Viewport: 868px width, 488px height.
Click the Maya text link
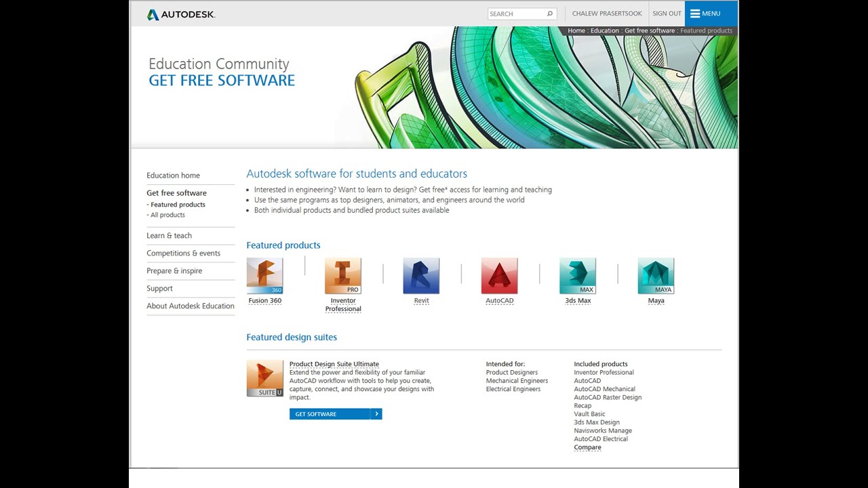[x=656, y=301]
